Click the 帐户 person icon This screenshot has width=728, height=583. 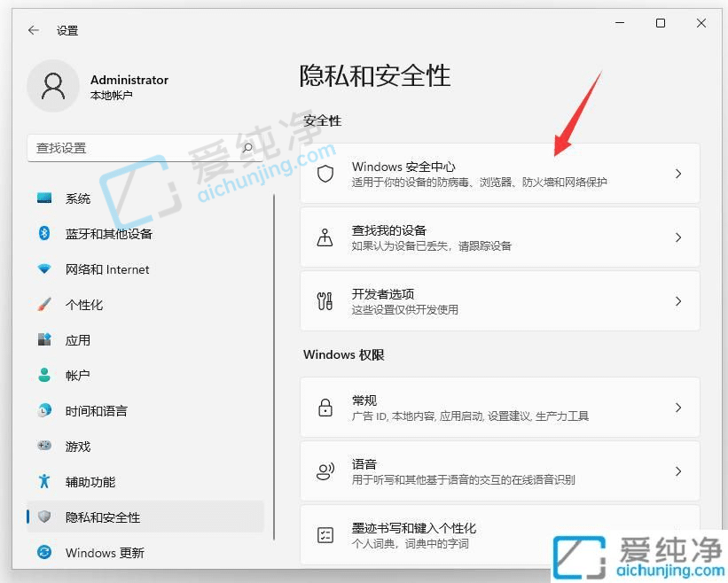coord(40,376)
